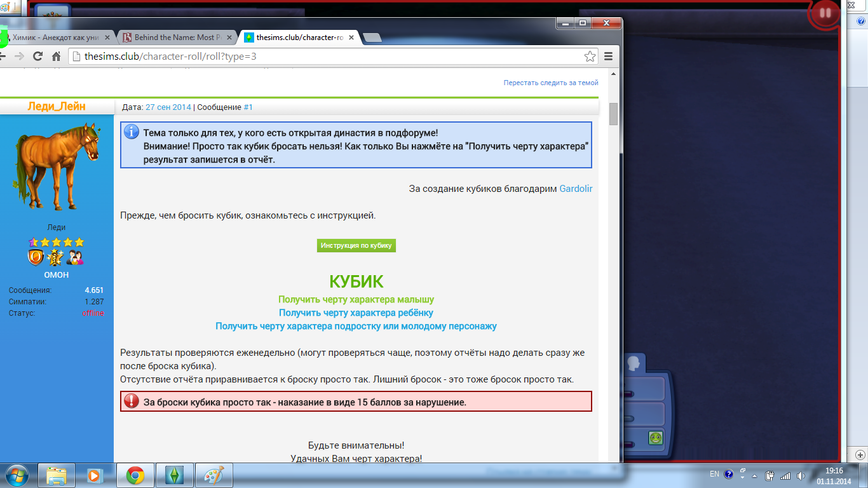Close the Химик - Анекдот tab
The width and height of the screenshot is (868, 488).
(x=109, y=37)
